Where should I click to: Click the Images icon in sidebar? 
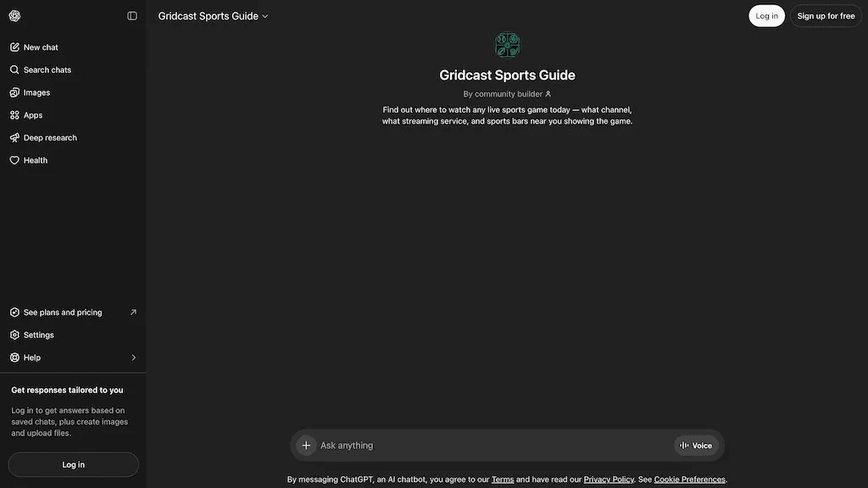tap(14, 92)
